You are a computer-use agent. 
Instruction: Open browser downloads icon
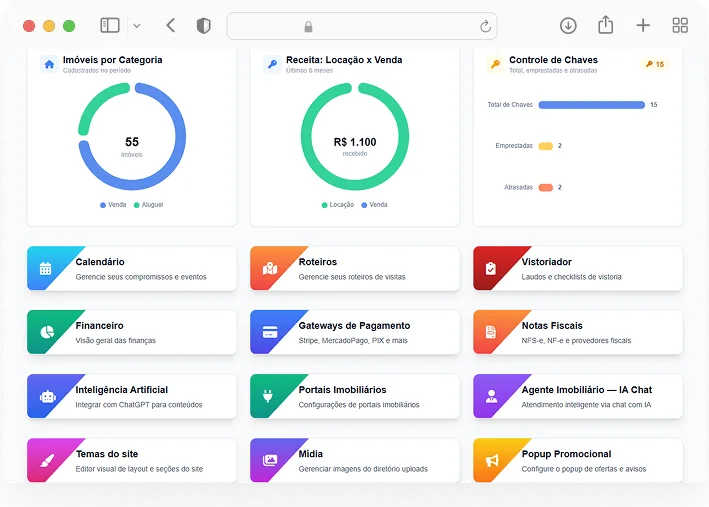[568, 25]
